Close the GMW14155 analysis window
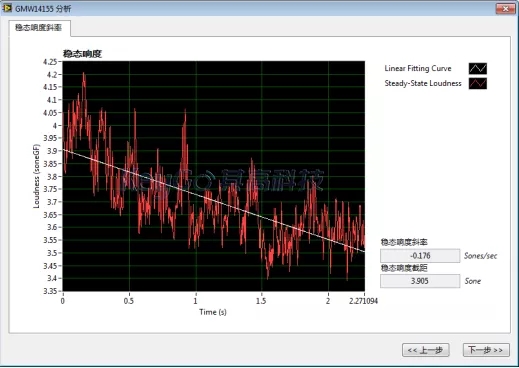Screen dimensions: 519x368 pyautogui.click(x=505, y=8)
